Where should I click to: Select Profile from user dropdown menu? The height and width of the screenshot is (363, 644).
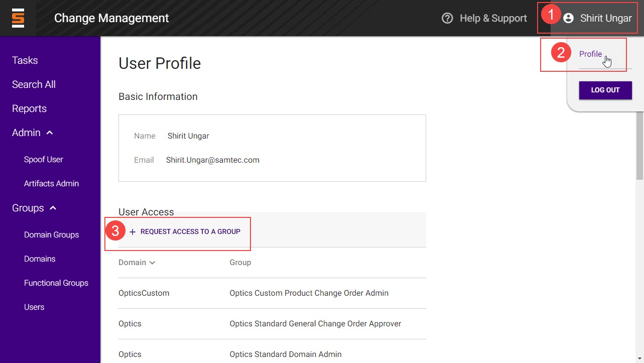590,54
